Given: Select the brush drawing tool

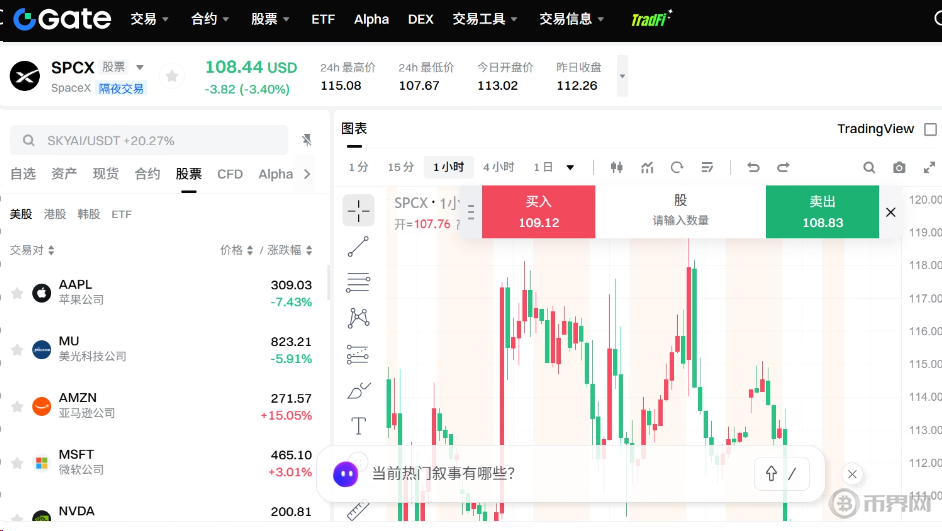Looking at the screenshot, I should (x=359, y=391).
